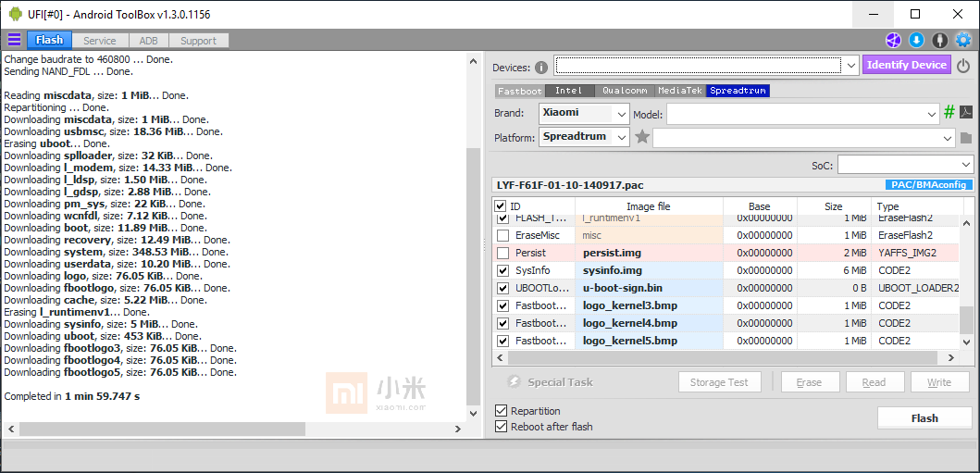Select the Qualcomm mode tab
This screenshot has height=473, width=980.
pos(625,91)
